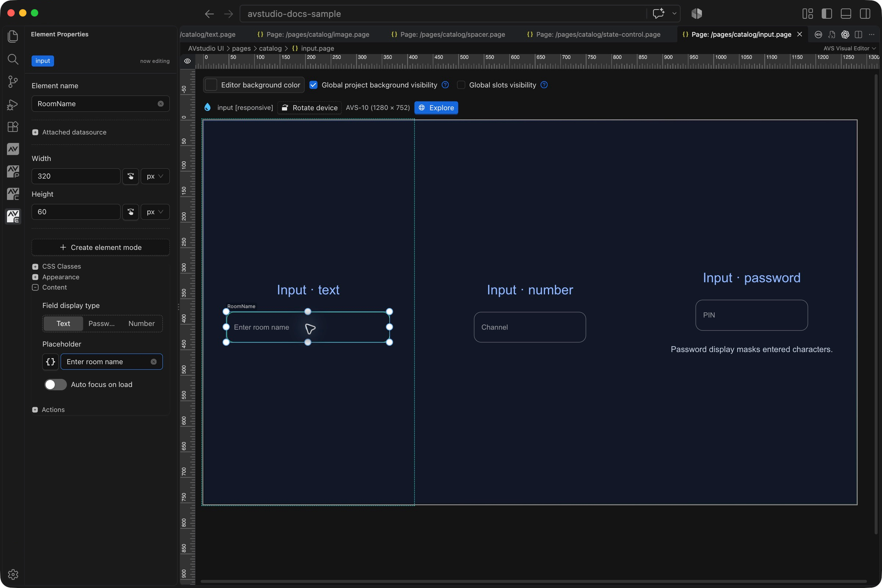Viewport: 882px width, 588px height.
Task: Enable Global slots visibility checkbox
Action: (461, 85)
